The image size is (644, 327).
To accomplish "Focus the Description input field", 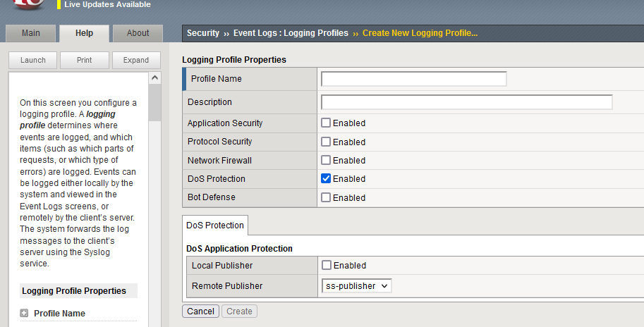I will tap(466, 102).
